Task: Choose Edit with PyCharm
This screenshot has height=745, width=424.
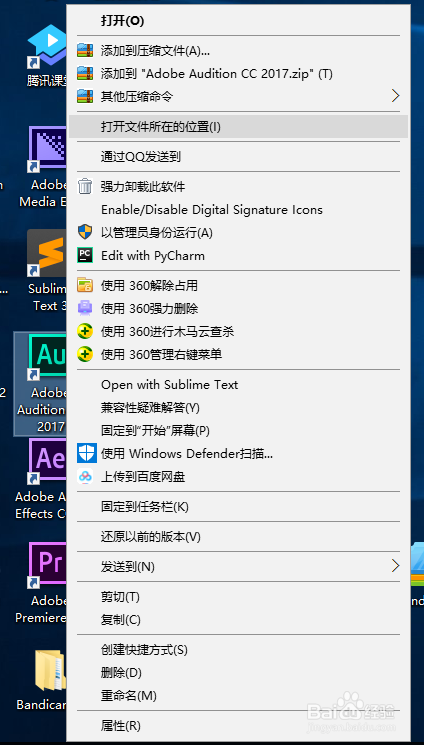Action: coord(239,256)
